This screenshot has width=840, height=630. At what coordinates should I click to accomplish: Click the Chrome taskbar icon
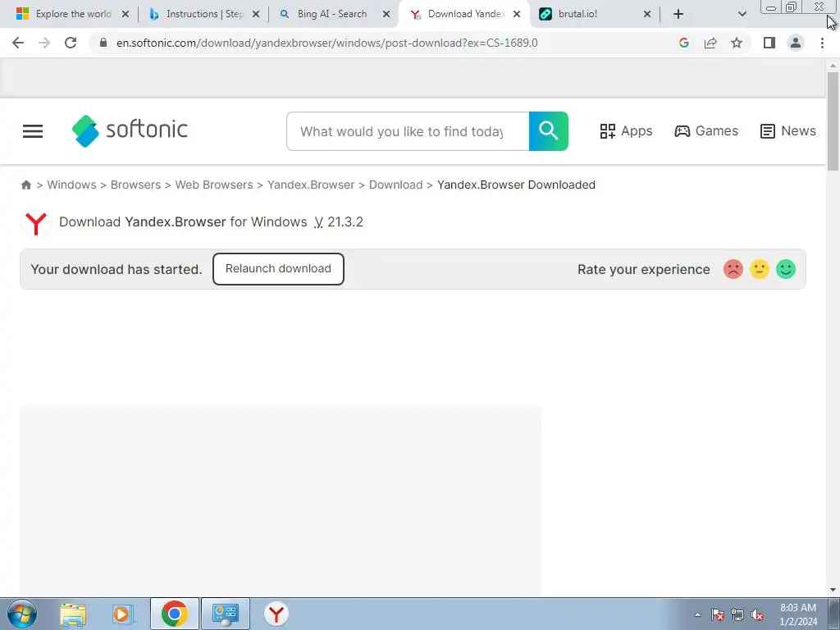coord(174,614)
